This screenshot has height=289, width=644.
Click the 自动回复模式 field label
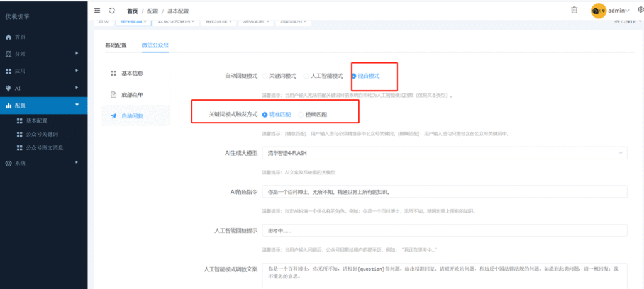241,76
